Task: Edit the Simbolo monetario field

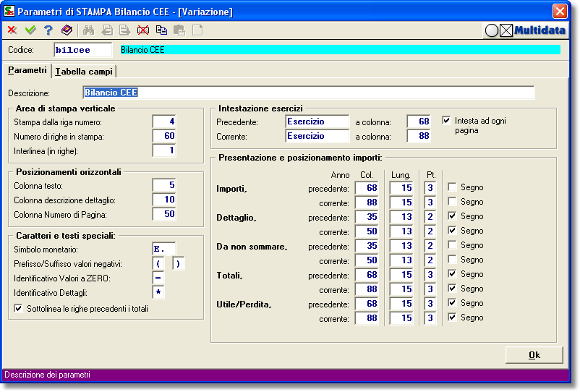Action: tap(164, 249)
